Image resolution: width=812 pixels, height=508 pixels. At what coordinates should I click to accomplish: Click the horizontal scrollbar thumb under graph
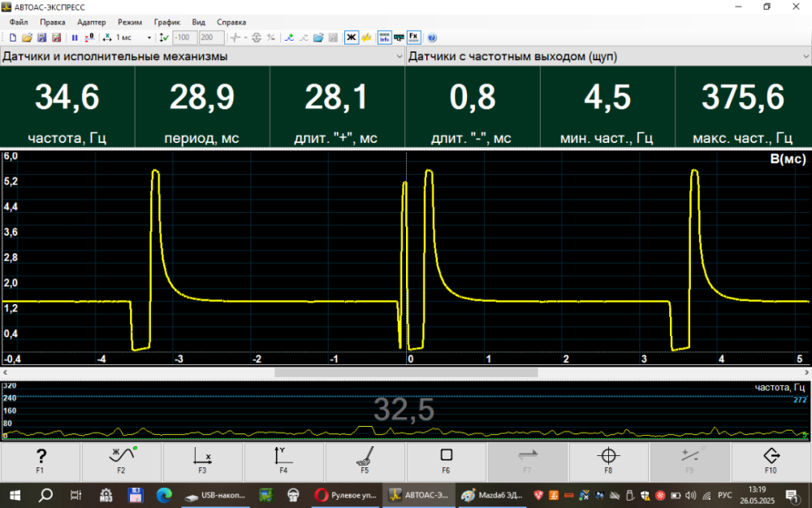406,372
